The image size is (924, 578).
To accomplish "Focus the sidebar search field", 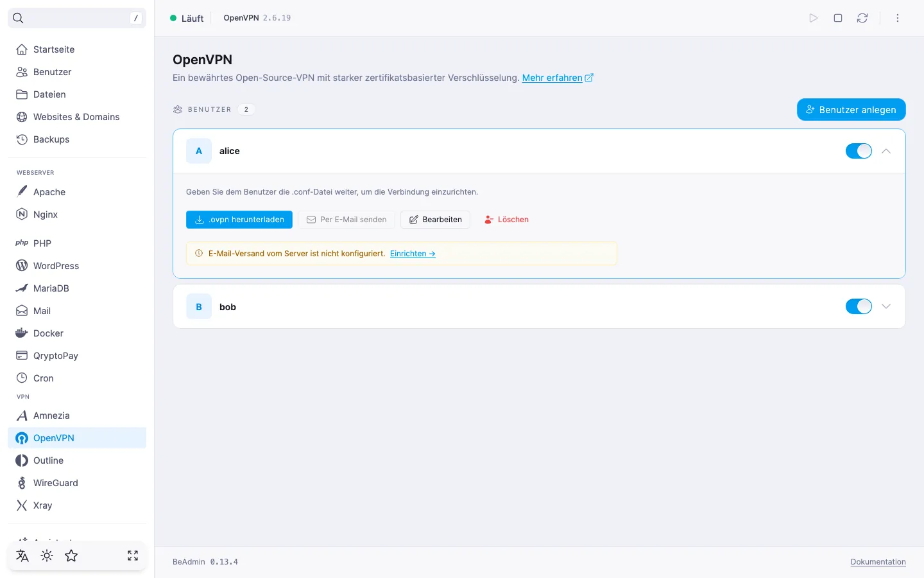I will (x=77, y=18).
